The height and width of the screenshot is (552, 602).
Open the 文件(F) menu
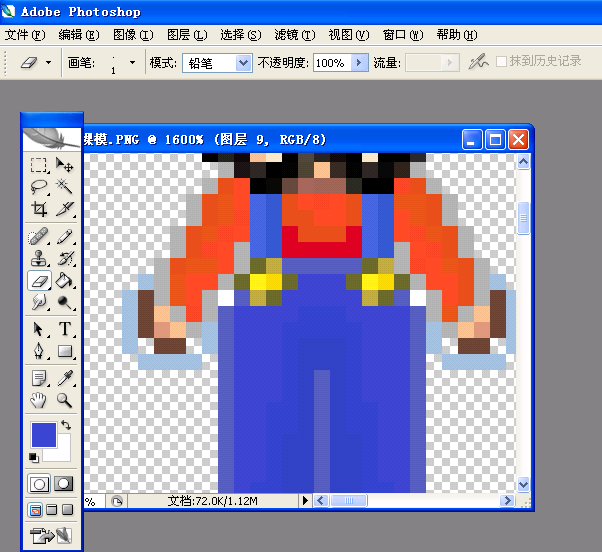click(25, 35)
